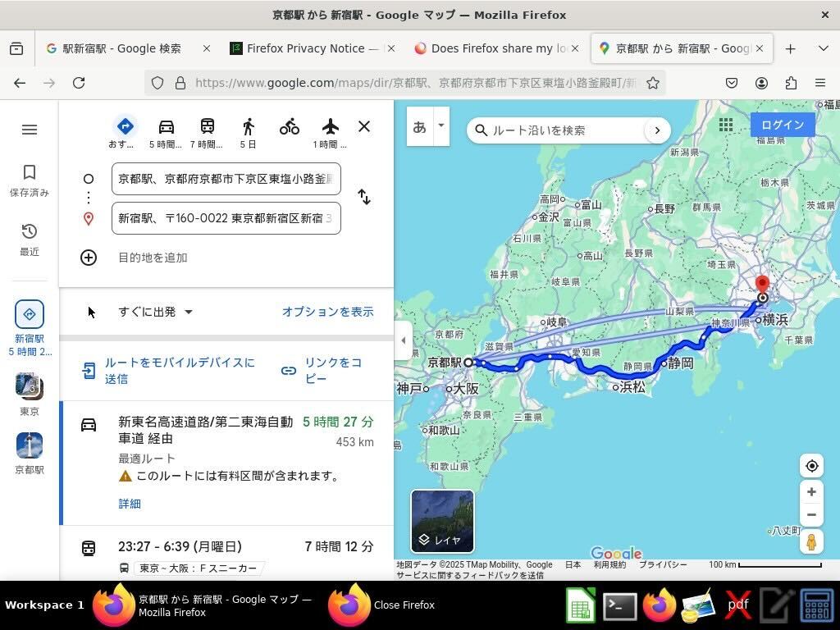Open the すぐに出発 departure time dropdown
The height and width of the screenshot is (630, 840).
pos(155,312)
